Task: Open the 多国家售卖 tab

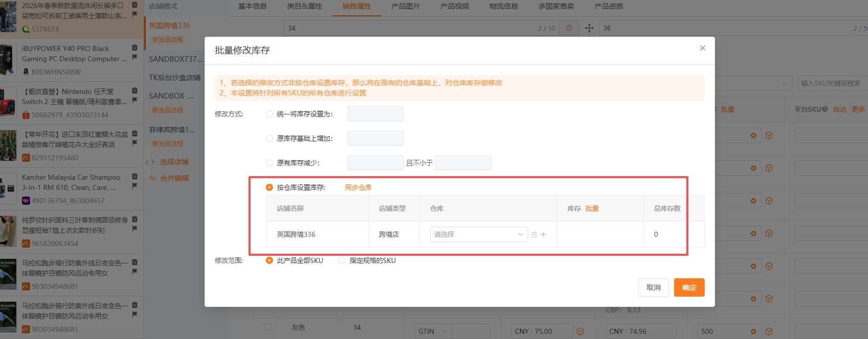Action: 556,6
